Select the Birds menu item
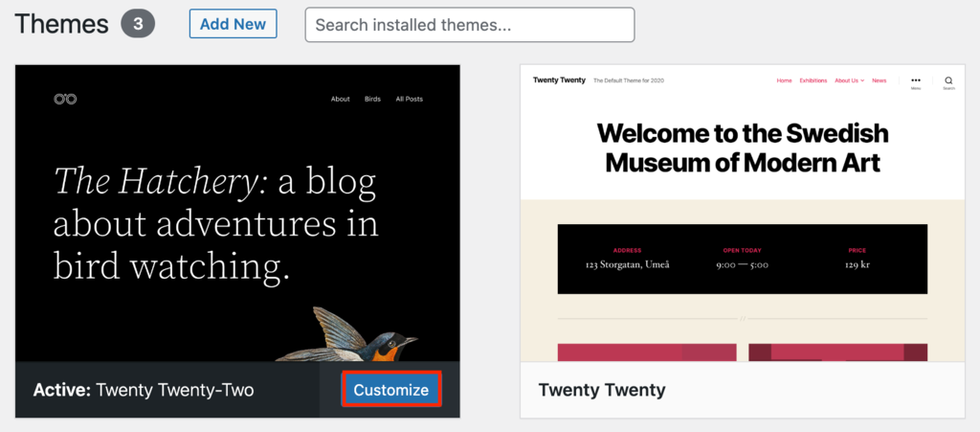 372,99
